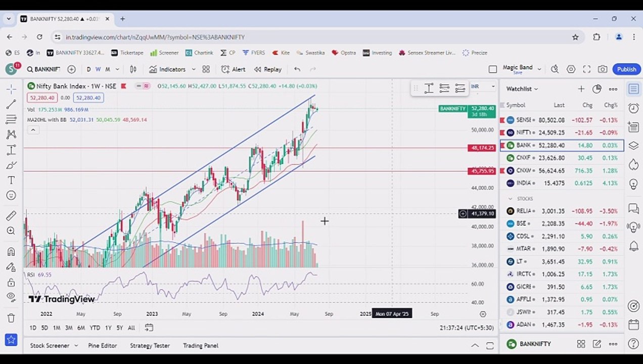Expand the time interval dropdown arrow
643x364 pixels.
coord(117,69)
